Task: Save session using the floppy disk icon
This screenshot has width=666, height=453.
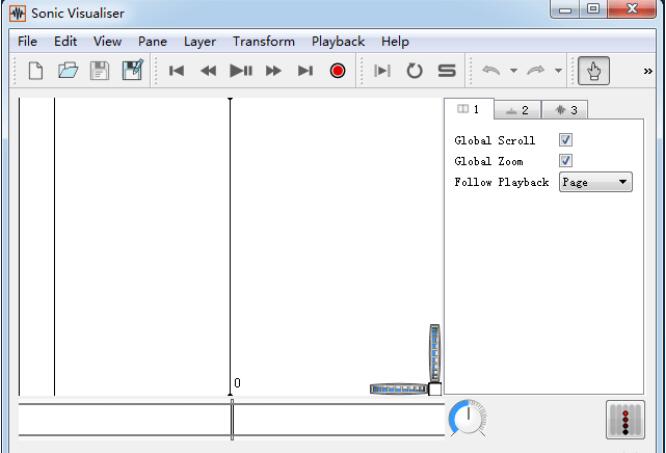Action: [100, 70]
